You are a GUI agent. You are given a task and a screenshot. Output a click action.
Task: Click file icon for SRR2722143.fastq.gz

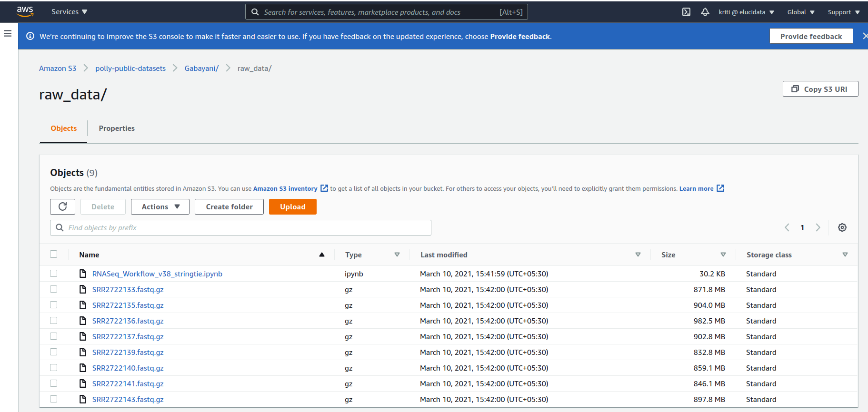(x=83, y=399)
